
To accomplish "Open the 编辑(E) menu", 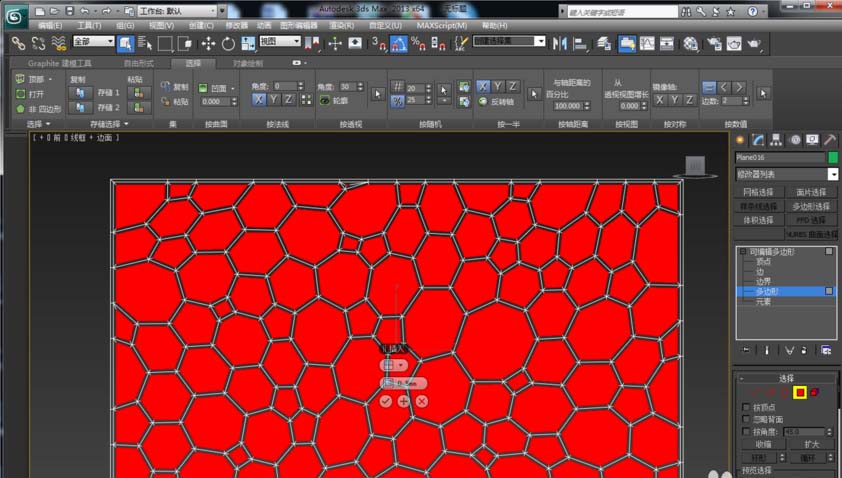I will [50, 25].
